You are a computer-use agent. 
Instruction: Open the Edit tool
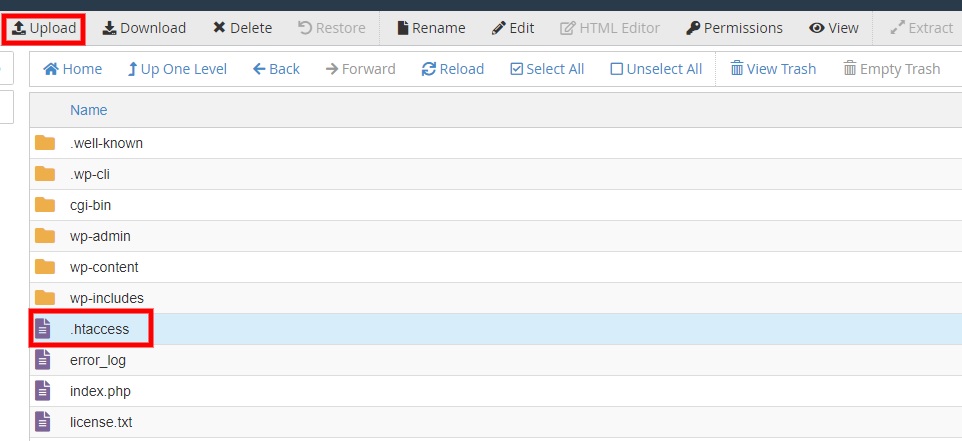(x=513, y=28)
